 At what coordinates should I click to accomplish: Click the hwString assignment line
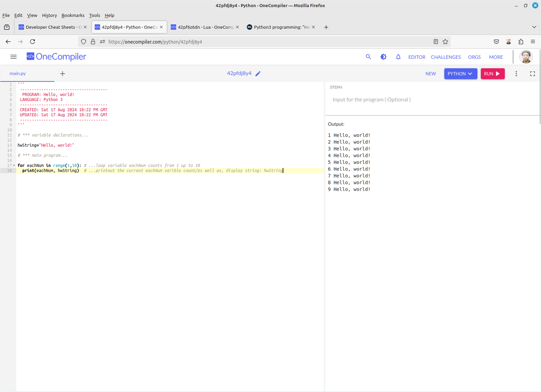tap(46, 145)
